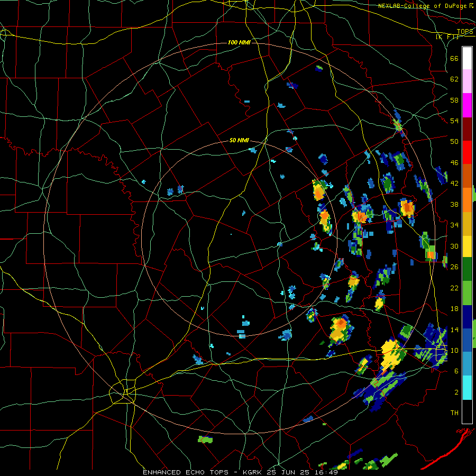The width and height of the screenshot is (476, 476).
Task: Select the dark red legend swatch
Action: (467, 129)
